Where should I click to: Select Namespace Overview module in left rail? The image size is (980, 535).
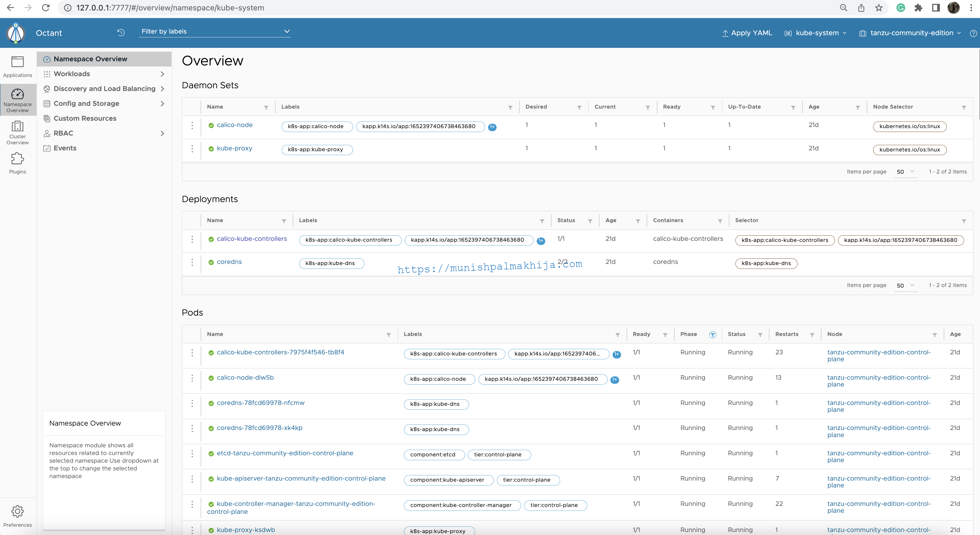[x=18, y=100]
